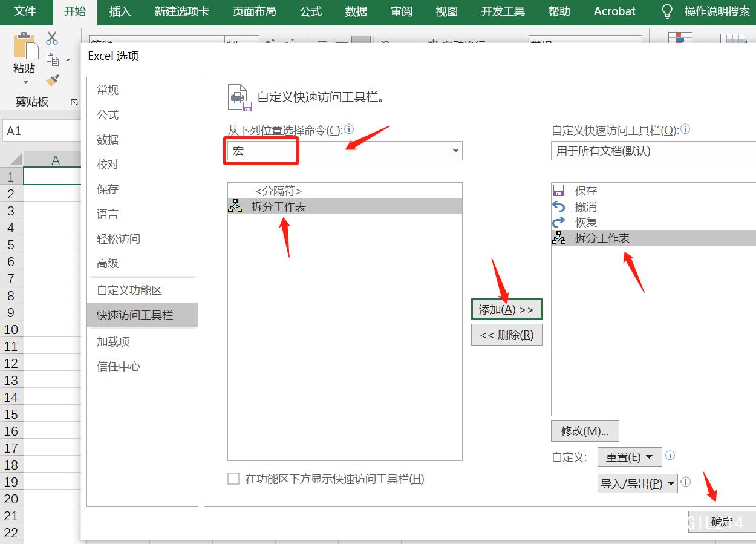Click the << 删除(R) button
Screen dimensions: 756x544
tap(506, 335)
